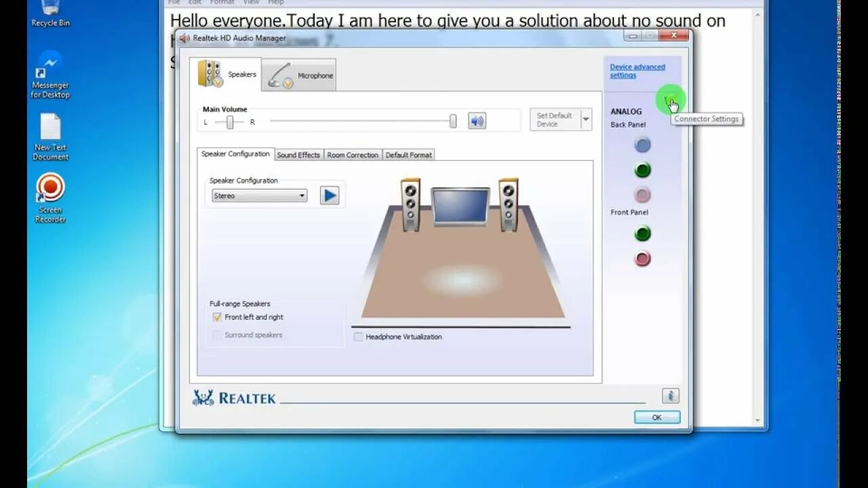This screenshot has width=868, height=488.
Task: Open Format menu in the text editor
Action: (x=222, y=2)
